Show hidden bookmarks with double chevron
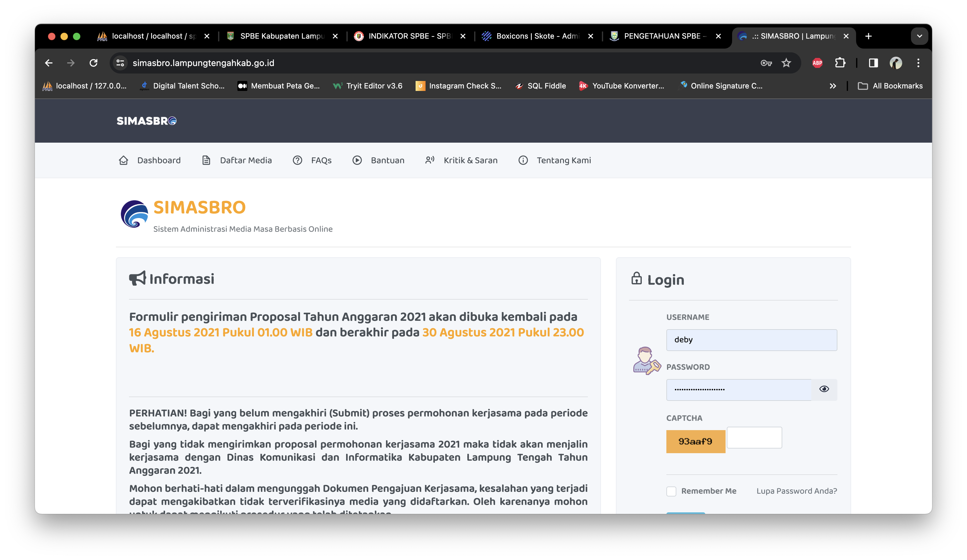 tap(832, 86)
